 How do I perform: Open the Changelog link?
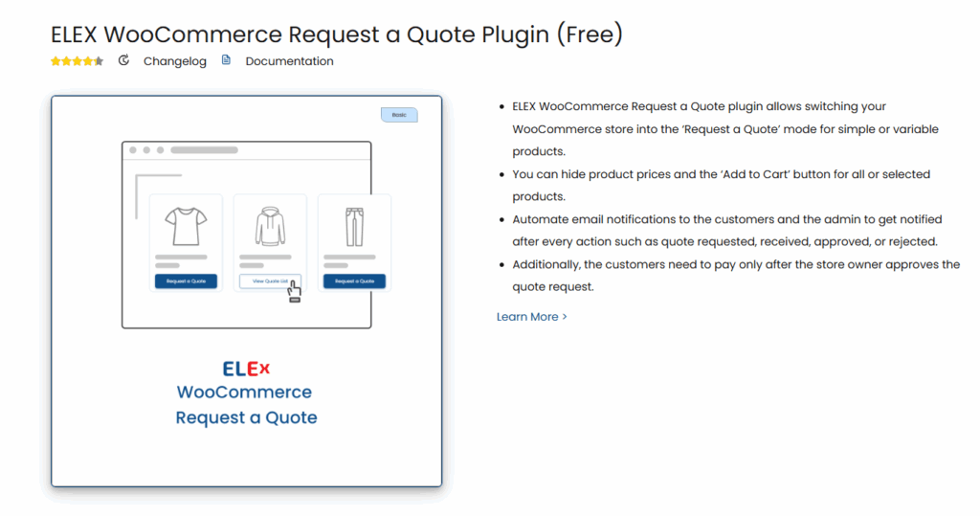pos(174,61)
